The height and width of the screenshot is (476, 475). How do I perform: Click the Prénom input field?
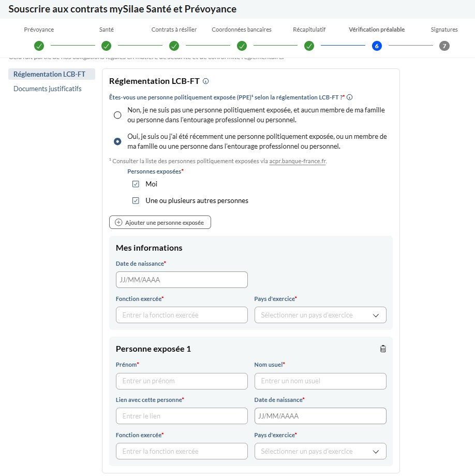click(x=182, y=381)
